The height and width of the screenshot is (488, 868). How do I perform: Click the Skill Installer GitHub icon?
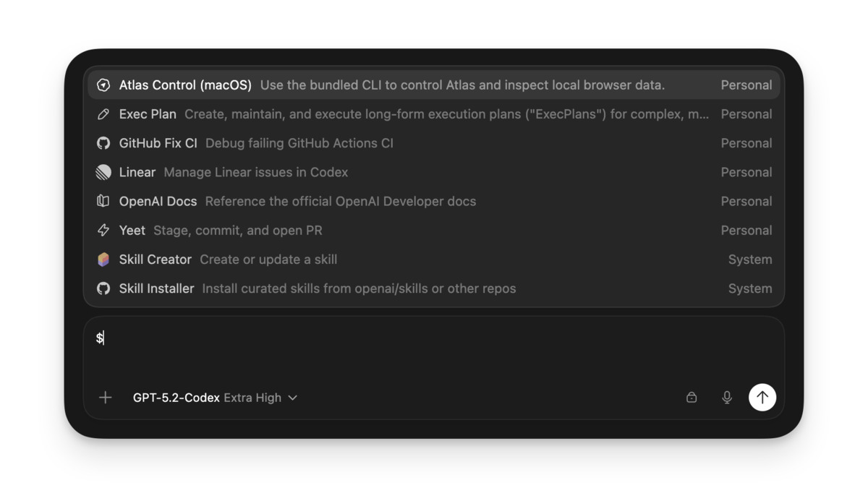[x=103, y=288]
